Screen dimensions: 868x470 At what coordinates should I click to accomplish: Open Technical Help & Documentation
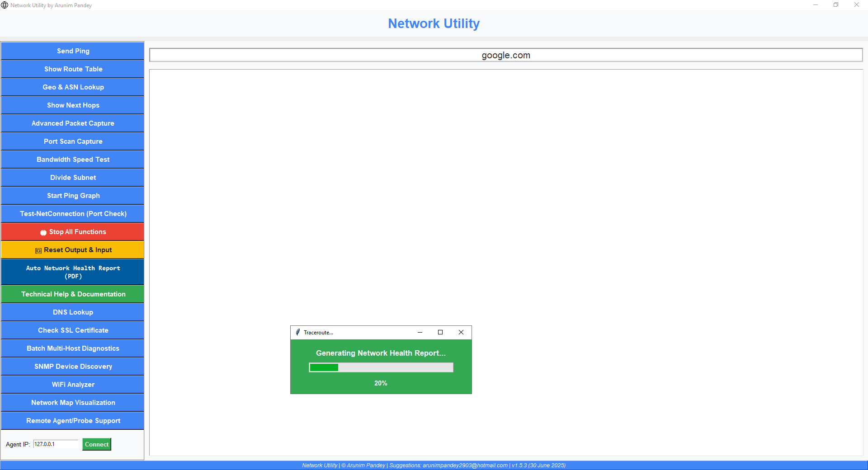point(72,294)
